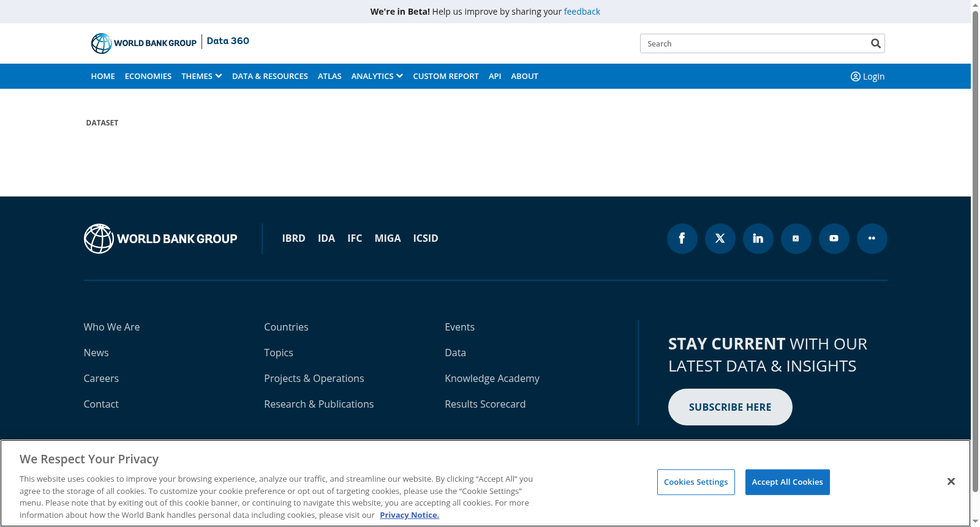
Task: Open the Instagram social link
Action: [x=796, y=239]
